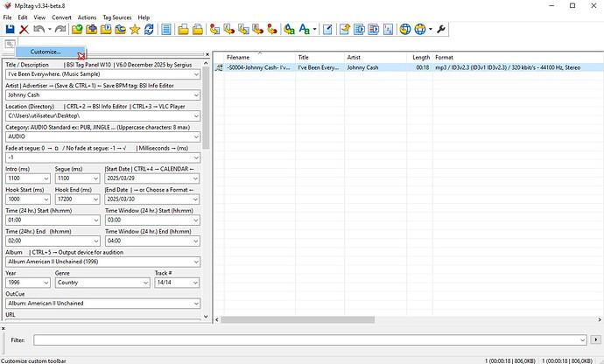Click the second globe web sources icon
Image resolution: width=604 pixels, height=364 pixels.
[x=420, y=29]
